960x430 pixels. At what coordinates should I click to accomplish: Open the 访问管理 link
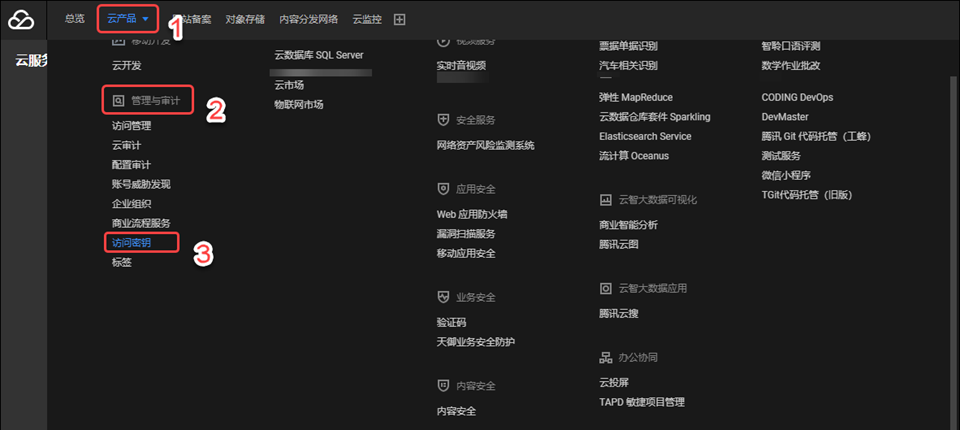(x=131, y=126)
